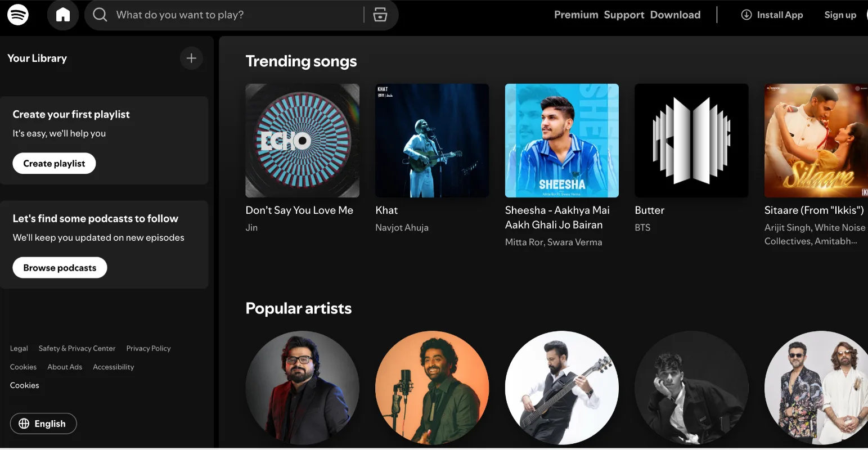The height and width of the screenshot is (450, 868).
Task: Click title Sheesha - Aakhya Mai Aakh Ghali
Action: (557, 217)
